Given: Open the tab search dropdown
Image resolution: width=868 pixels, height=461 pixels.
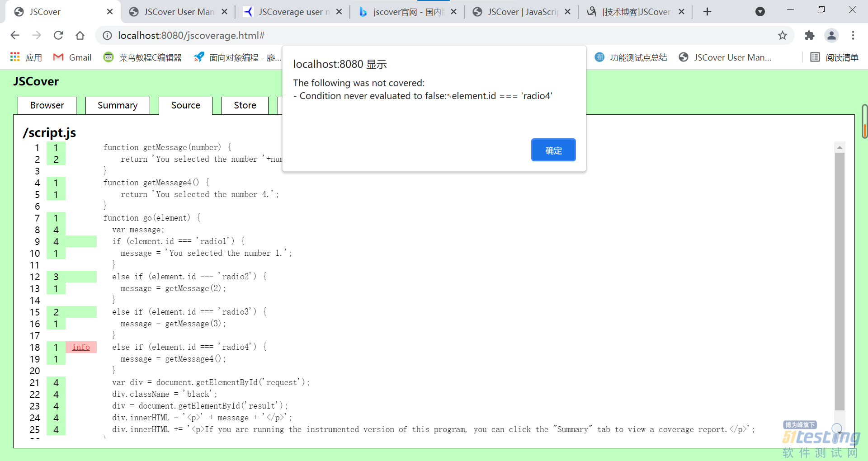Looking at the screenshot, I should coord(760,12).
